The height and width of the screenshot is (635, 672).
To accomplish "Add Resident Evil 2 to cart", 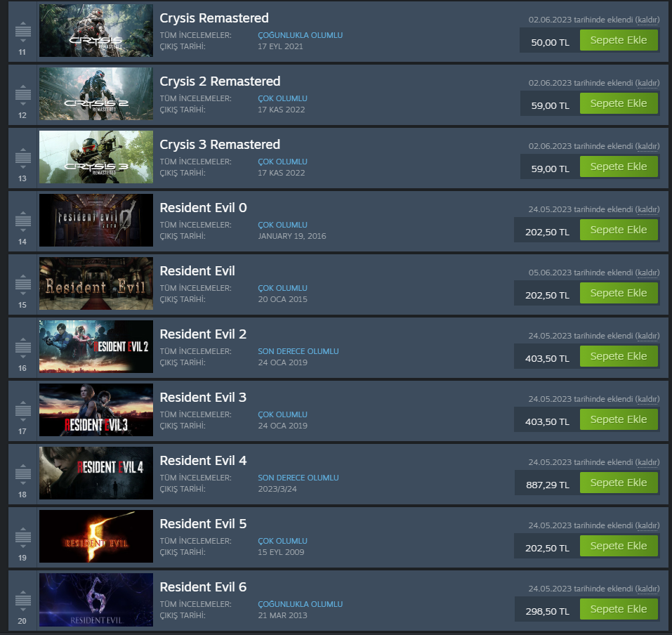I will click(x=619, y=356).
